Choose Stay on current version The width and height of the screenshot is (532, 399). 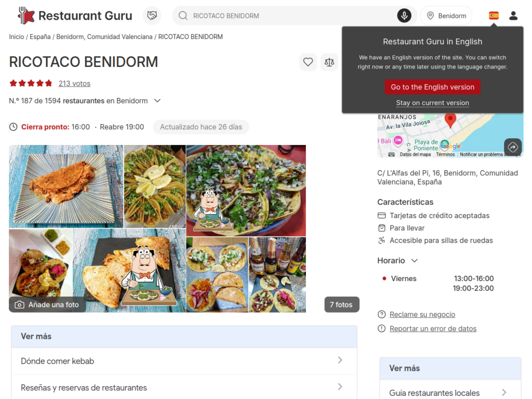(433, 103)
